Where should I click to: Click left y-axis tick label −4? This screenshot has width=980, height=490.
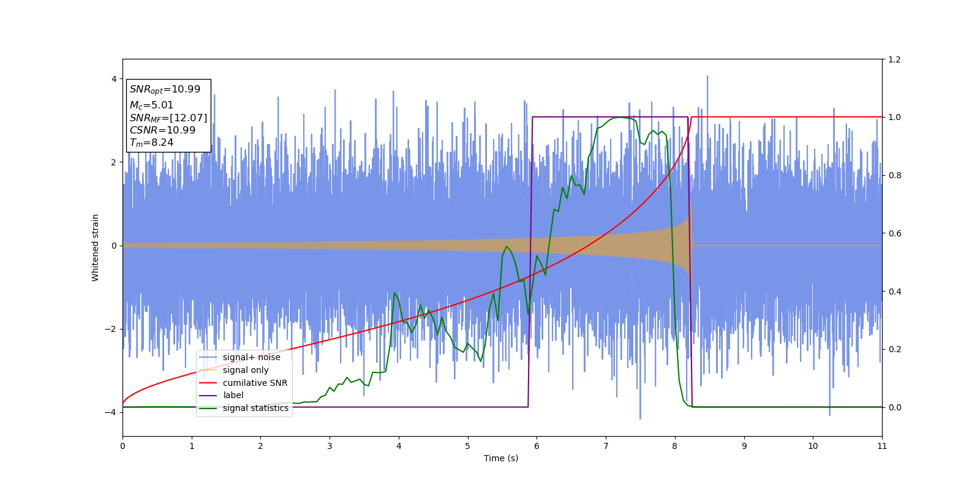[x=111, y=412]
